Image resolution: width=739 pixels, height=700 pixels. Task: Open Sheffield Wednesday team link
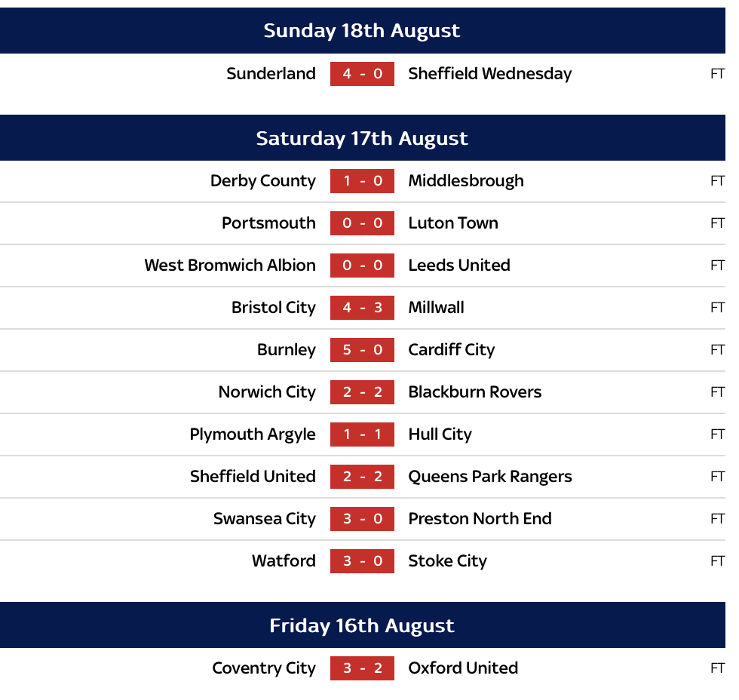coord(489,74)
